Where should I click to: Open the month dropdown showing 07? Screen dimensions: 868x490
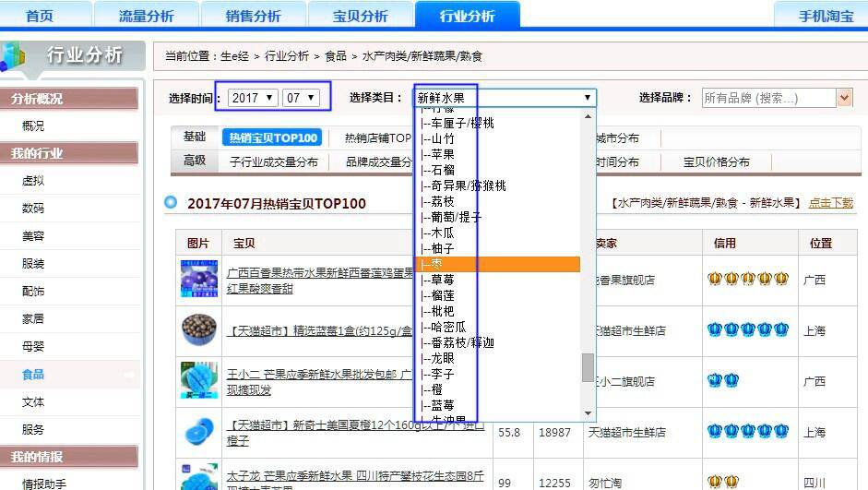click(301, 98)
